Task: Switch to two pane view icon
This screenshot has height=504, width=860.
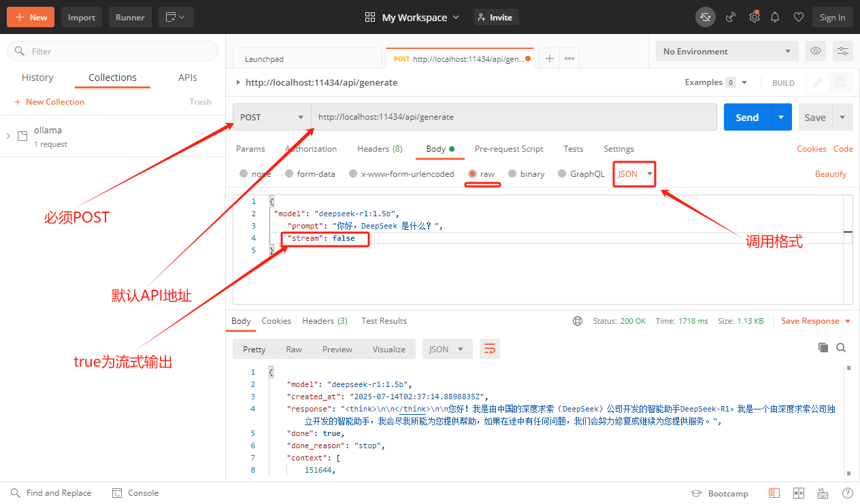Action: (x=799, y=493)
